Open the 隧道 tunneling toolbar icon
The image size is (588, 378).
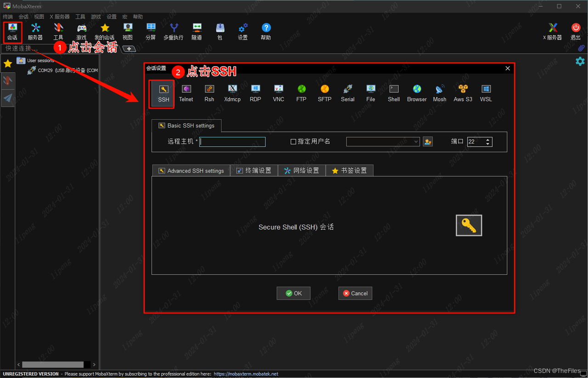pos(197,32)
